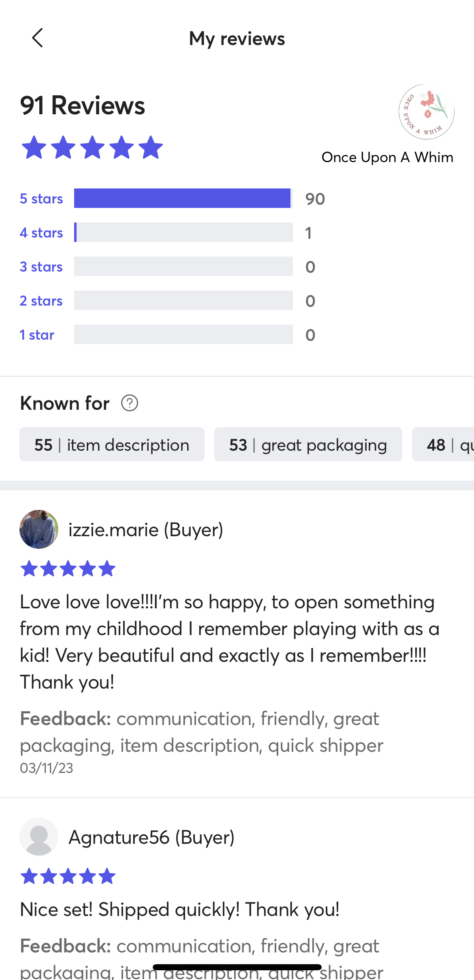This screenshot has height=980, width=474.
Task: Select the 53 great packaging tag
Action: (x=308, y=444)
